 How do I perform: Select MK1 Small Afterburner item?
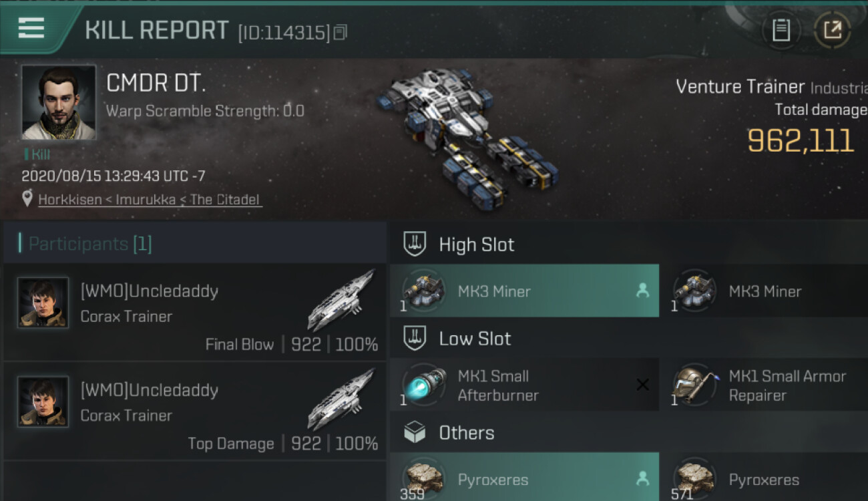click(x=524, y=385)
